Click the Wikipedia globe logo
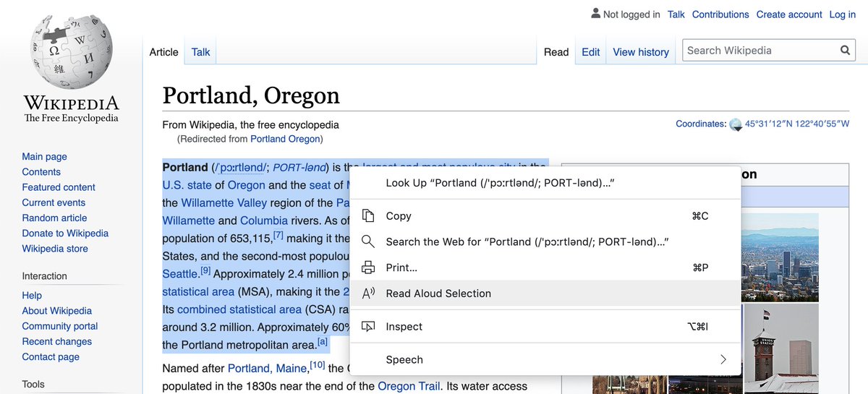The height and width of the screenshot is (394, 868). point(71,52)
